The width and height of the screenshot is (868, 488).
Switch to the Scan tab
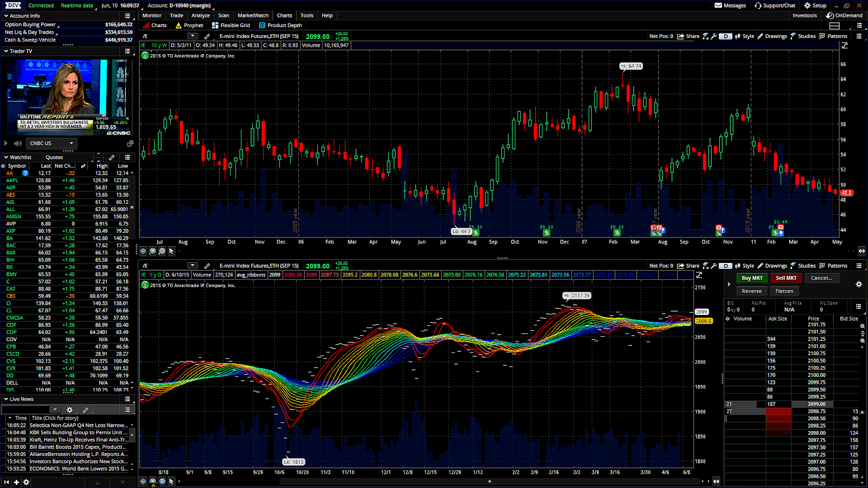pos(224,15)
